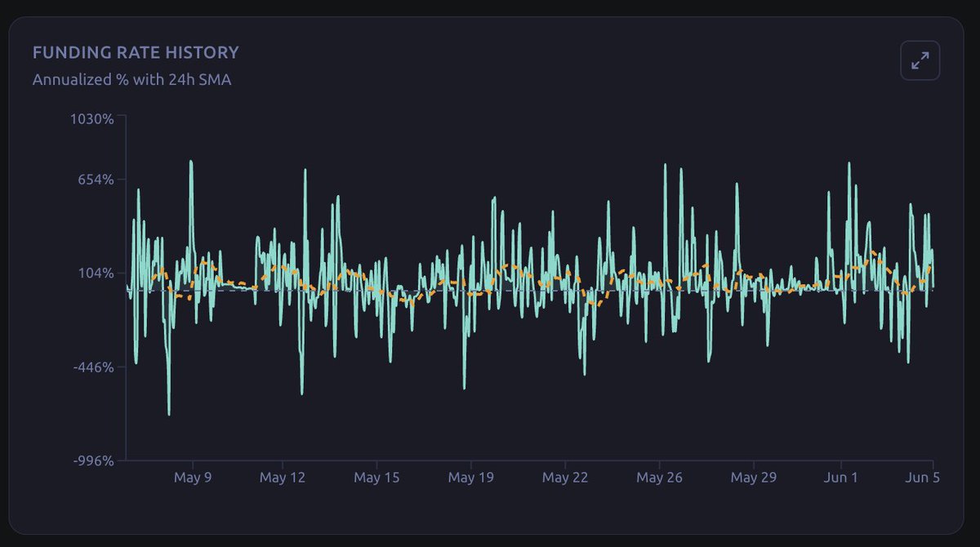Click the FUNDING RATE HISTORY title
Screen dimensions: 980x547
pos(136,53)
